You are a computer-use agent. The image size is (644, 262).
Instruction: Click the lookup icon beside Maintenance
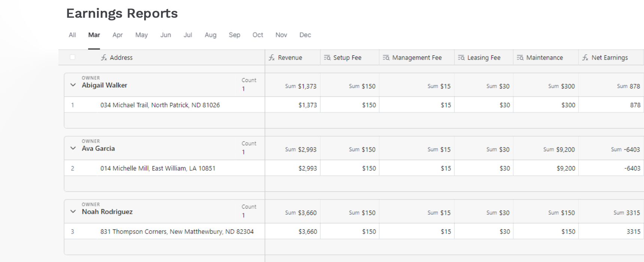520,58
